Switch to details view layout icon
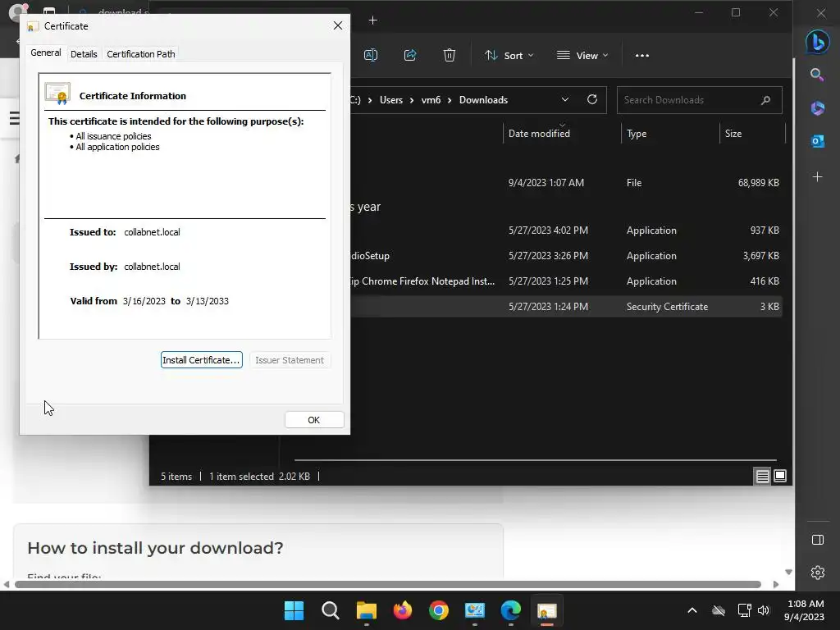840x630 pixels. pyautogui.click(x=762, y=476)
